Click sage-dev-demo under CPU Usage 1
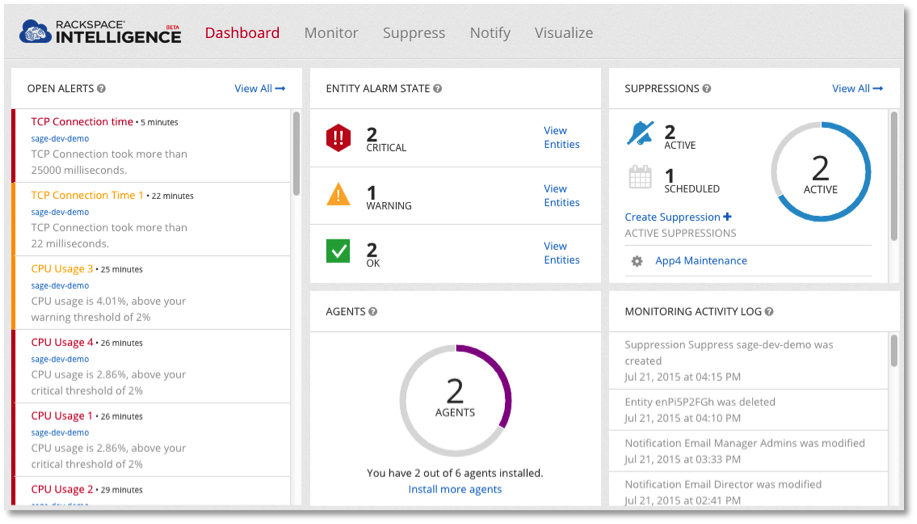Viewport: 917px width, 524px height. click(x=60, y=433)
